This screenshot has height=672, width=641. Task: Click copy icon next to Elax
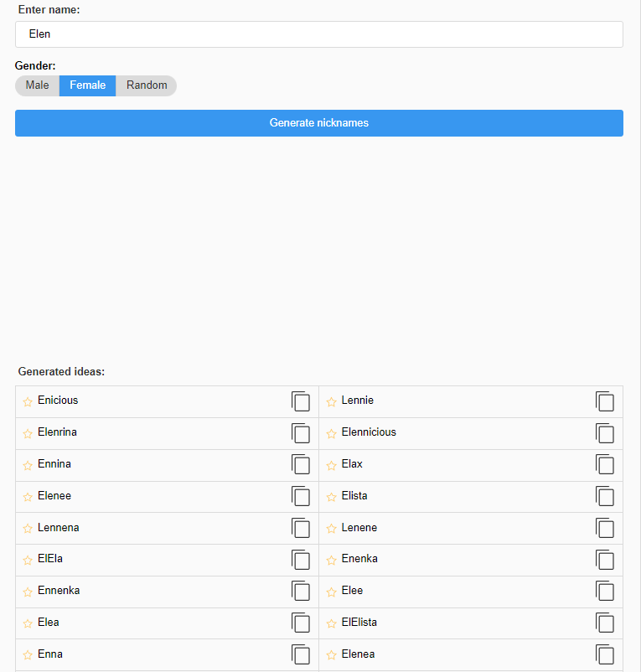604,465
